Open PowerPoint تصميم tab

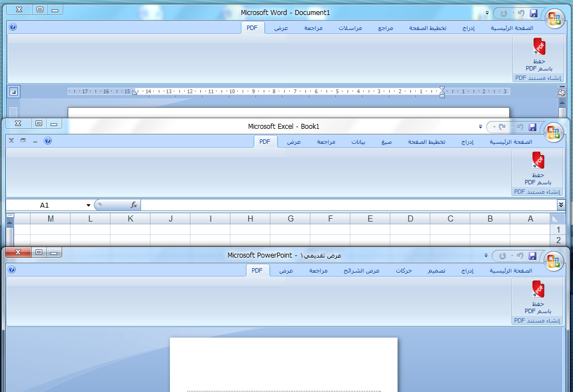[436, 271]
